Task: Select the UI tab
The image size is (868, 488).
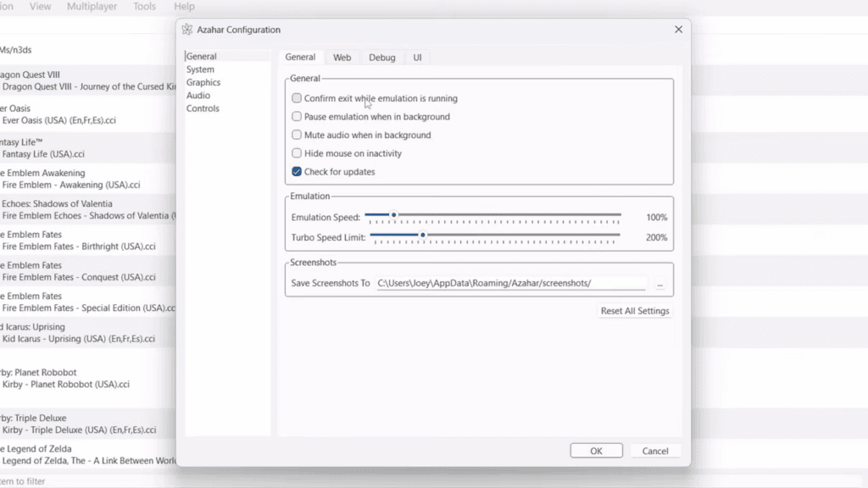Action: pos(417,58)
